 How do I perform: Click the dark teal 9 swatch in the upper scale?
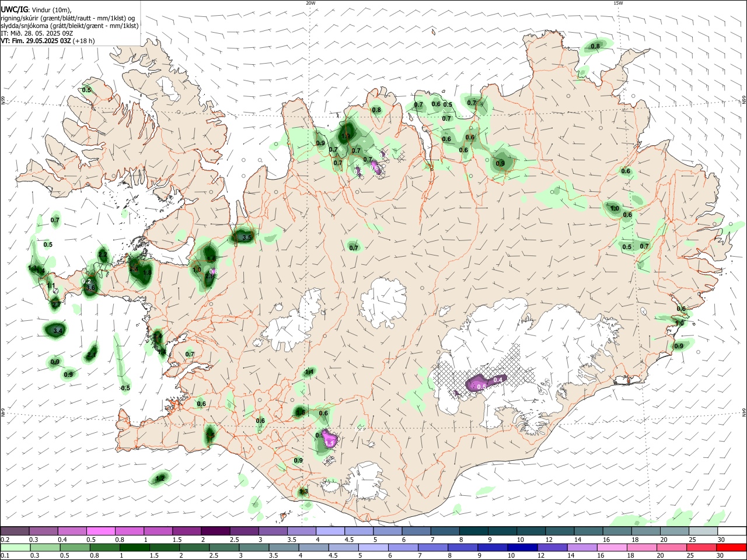(x=502, y=531)
